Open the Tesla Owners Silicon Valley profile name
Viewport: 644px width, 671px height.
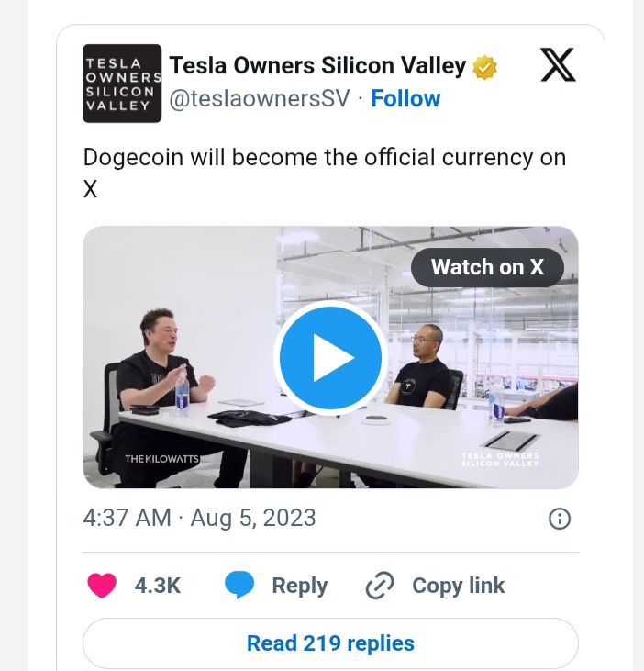click(x=317, y=66)
